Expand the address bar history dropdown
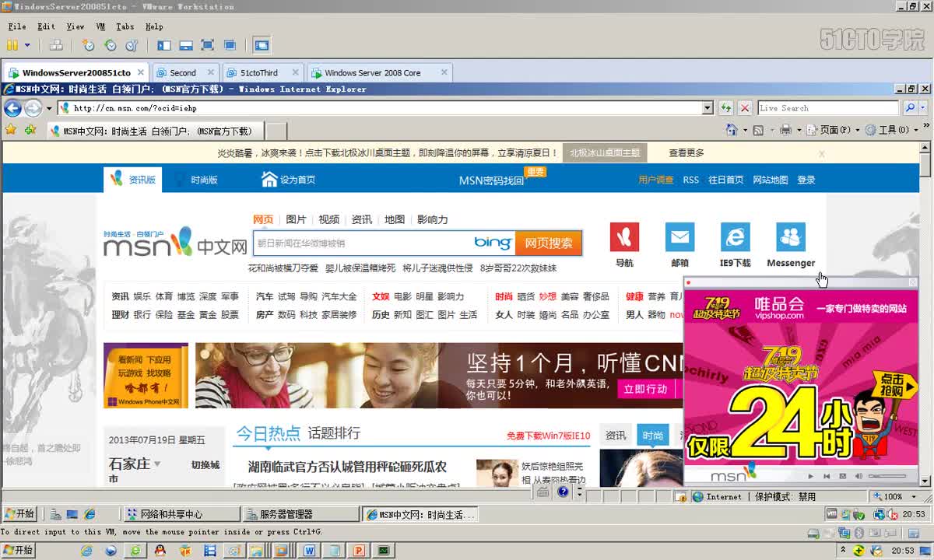The width and height of the screenshot is (934, 560). 708,108
